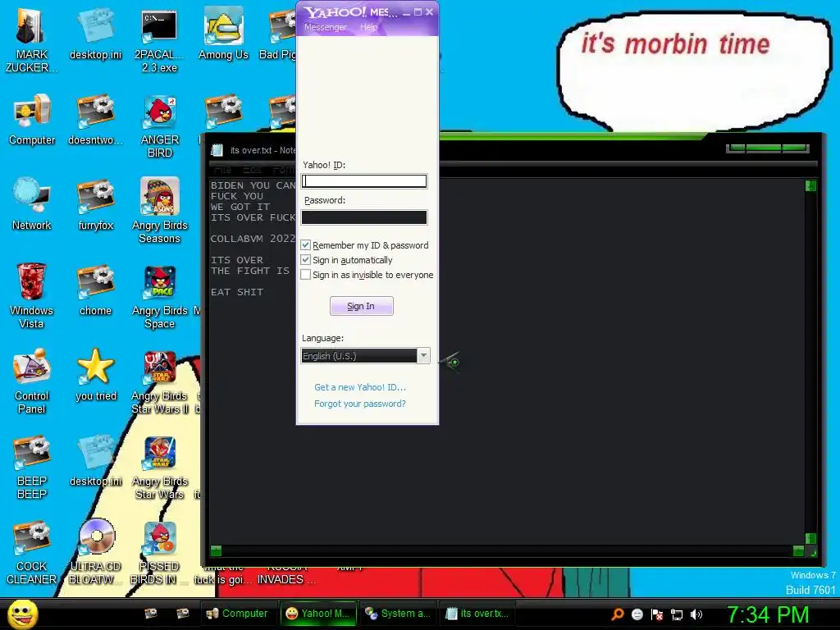The height and width of the screenshot is (630, 840).
Task: Expand the Language dropdown arrow
Action: (x=423, y=356)
